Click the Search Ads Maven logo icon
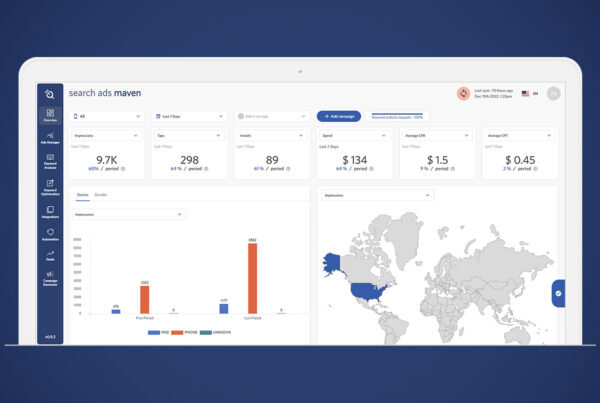This screenshot has width=600, height=403. coord(50,93)
